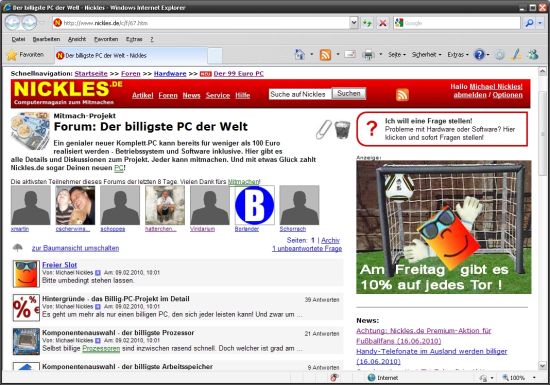
Task: Click the Messenger people icon in toolbar
Action: (x=534, y=55)
